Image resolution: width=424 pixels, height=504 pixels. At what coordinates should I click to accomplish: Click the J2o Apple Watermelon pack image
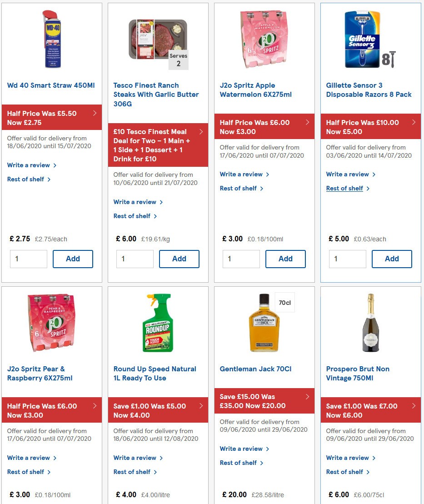(x=264, y=39)
